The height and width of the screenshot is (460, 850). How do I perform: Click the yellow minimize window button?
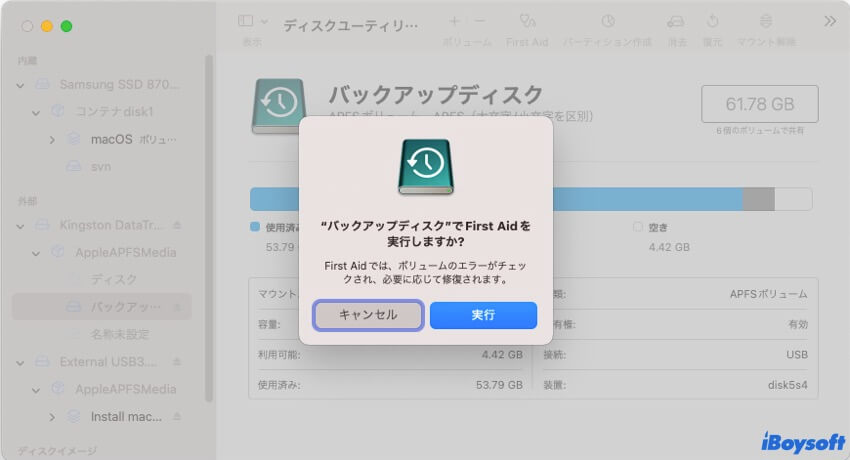[47, 26]
